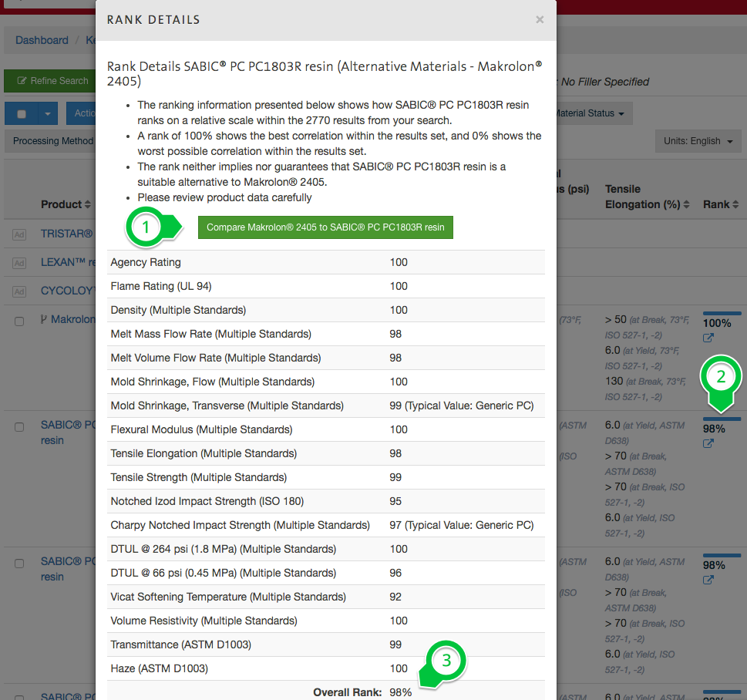This screenshot has width=747, height=700.
Task: Open the Dashboard breadcrumb link
Action: (x=42, y=40)
